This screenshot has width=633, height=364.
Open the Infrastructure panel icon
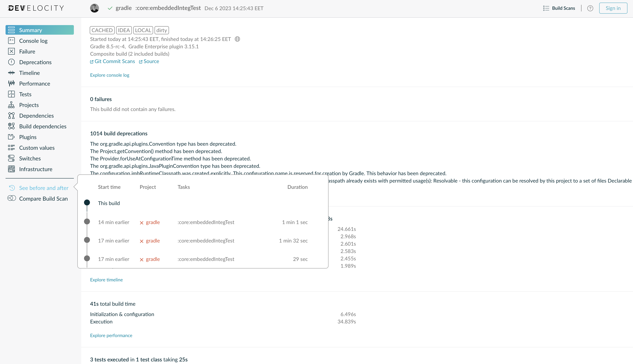11,169
